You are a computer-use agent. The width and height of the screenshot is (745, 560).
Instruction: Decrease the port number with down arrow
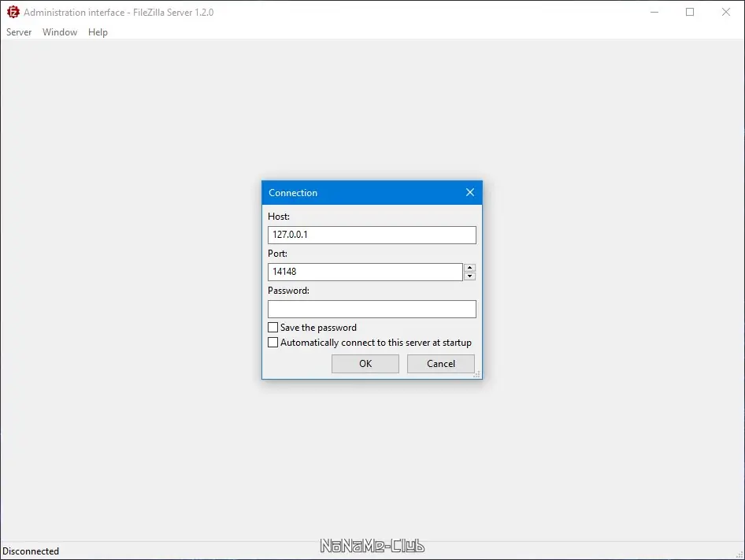[469, 276]
